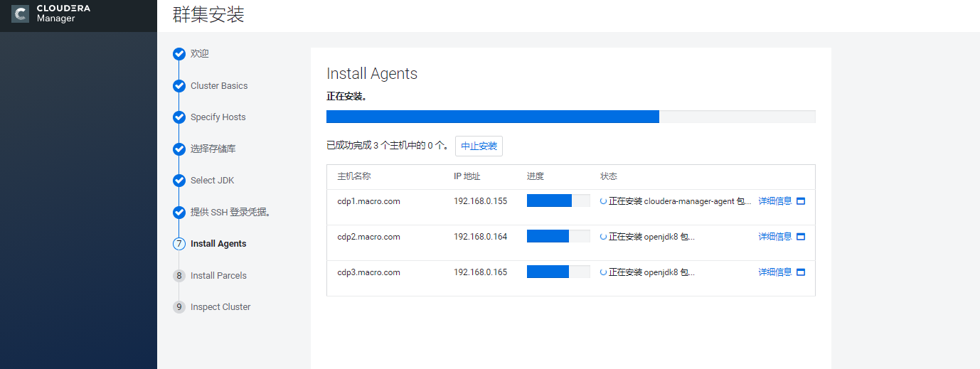980x369 pixels.
Task: Click IP address 192.168.0.155
Action: (x=481, y=201)
